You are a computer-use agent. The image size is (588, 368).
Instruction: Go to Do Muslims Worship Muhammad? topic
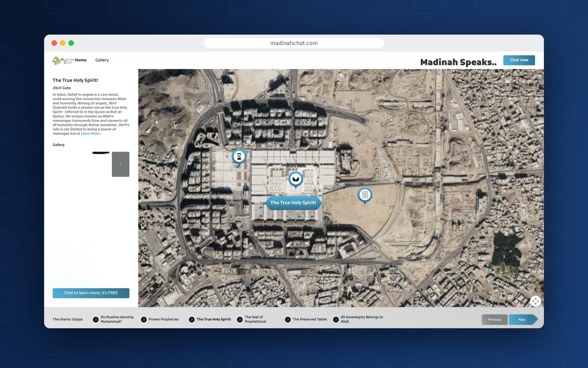[x=117, y=319]
